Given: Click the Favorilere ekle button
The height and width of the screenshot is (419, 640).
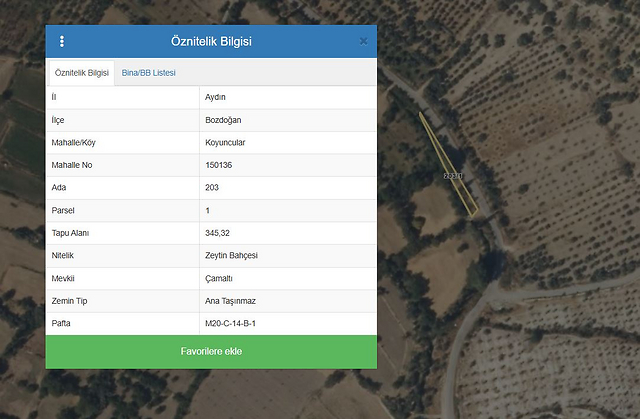Looking at the screenshot, I should pos(211,352).
